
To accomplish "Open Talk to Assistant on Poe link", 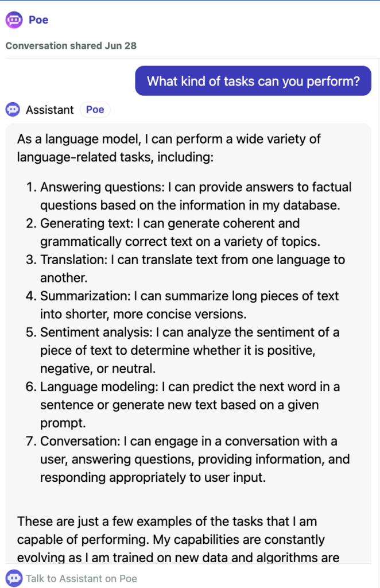I will click(82, 579).
